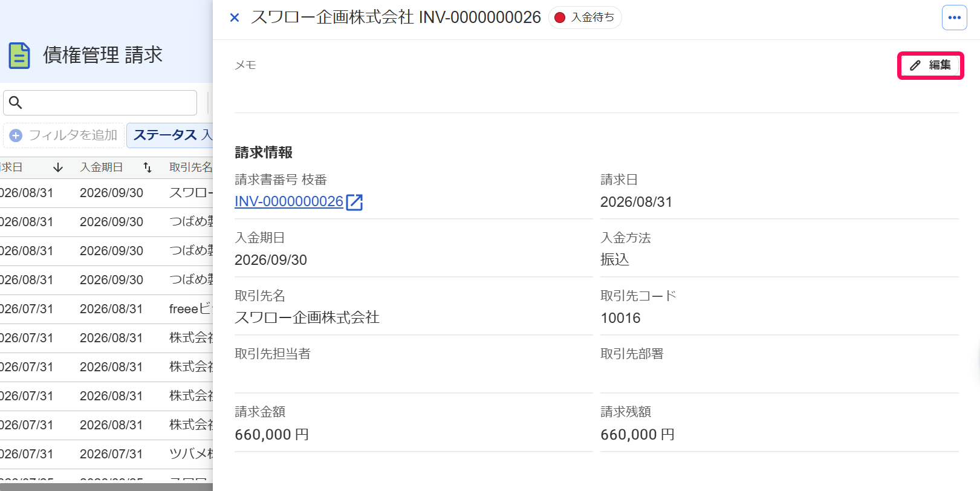Click the 編集 edit button
The height and width of the screenshot is (491, 980).
[x=930, y=65]
